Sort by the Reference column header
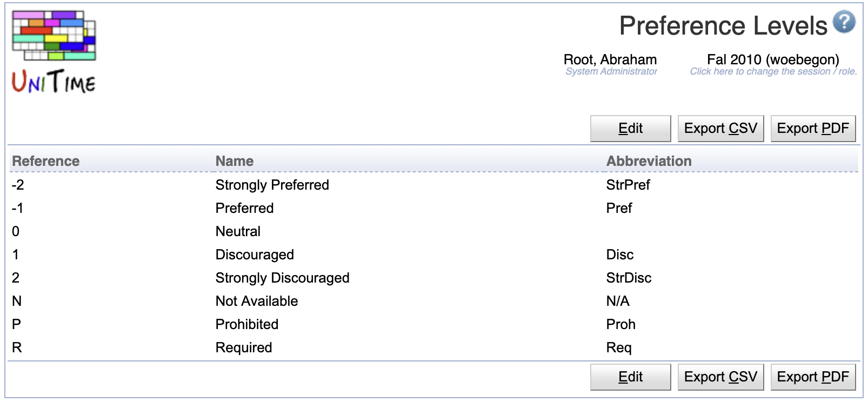The height and width of the screenshot is (402, 868). click(x=46, y=161)
